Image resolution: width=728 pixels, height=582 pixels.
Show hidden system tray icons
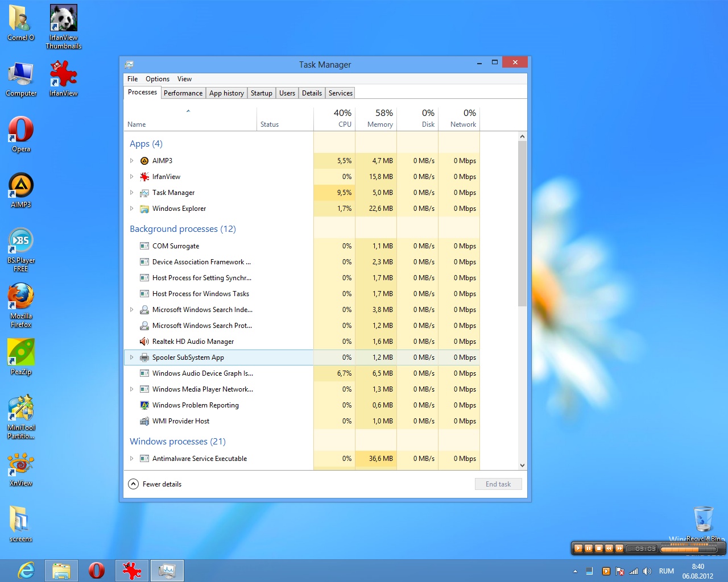tap(575, 571)
